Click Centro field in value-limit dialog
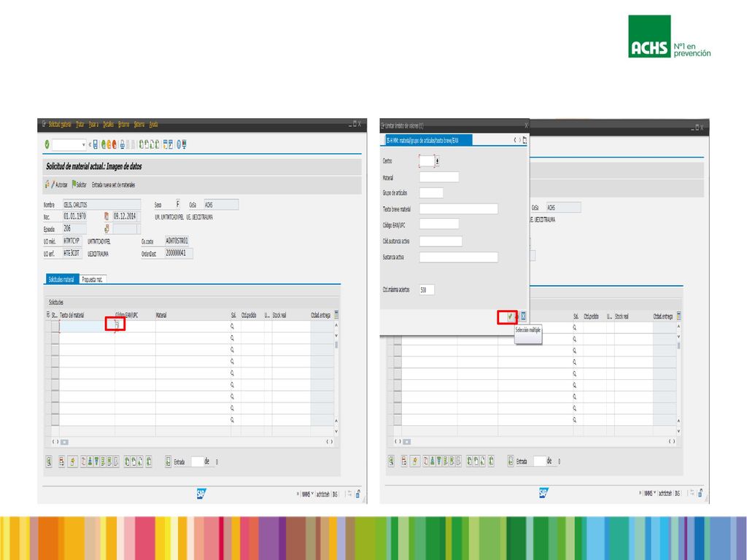This screenshot has width=747, height=560. (x=427, y=161)
